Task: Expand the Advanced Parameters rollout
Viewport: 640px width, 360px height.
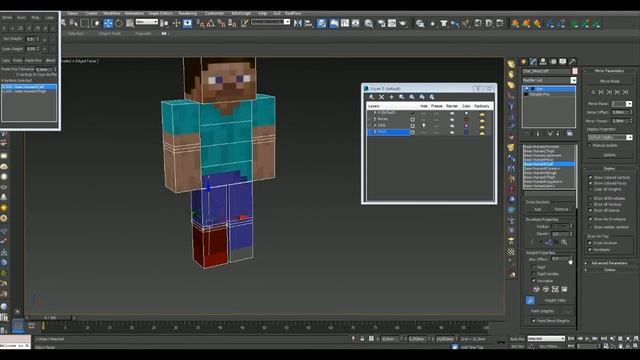Action: pyautogui.click(x=609, y=263)
